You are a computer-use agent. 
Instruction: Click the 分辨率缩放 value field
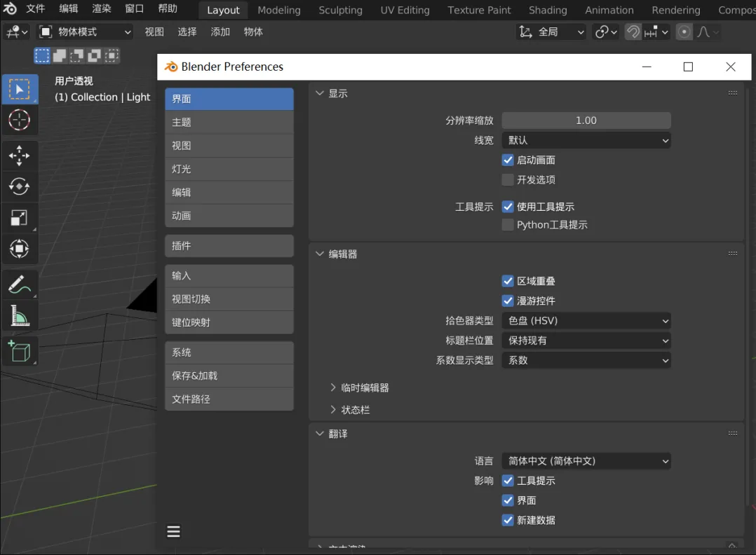[x=586, y=121]
